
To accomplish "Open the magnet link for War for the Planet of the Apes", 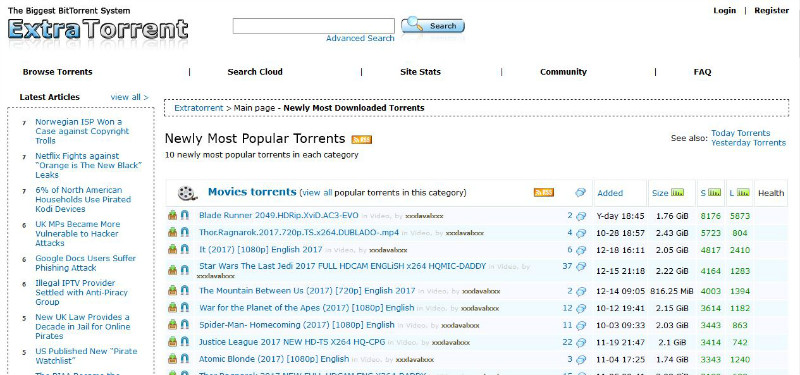I will coord(185,307).
